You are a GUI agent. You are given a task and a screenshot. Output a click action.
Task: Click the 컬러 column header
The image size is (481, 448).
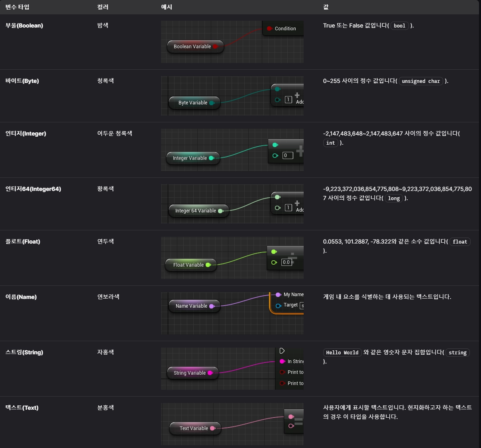click(x=103, y=7)
